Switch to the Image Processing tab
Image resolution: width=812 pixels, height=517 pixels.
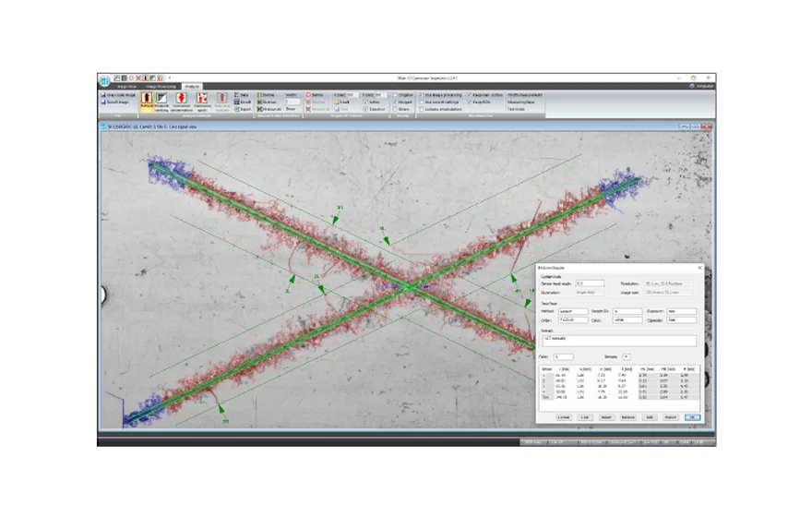tap(161, 86)
